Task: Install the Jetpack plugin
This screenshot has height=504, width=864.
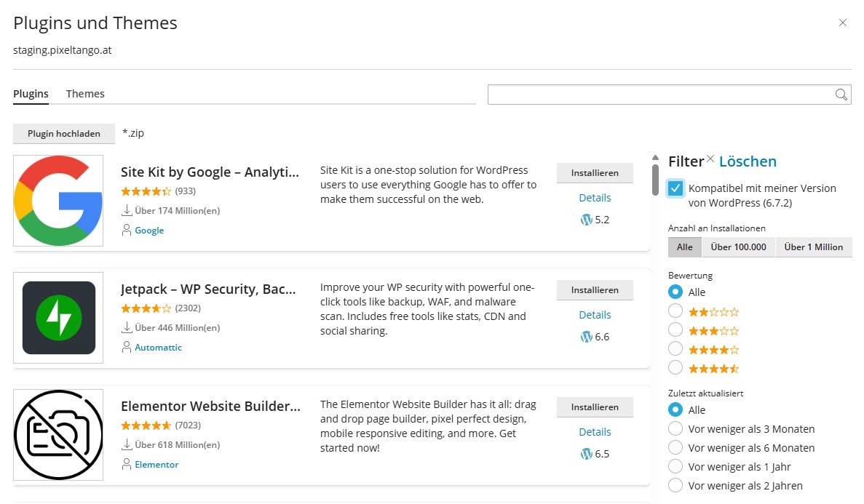Action: tap(595, 290)
